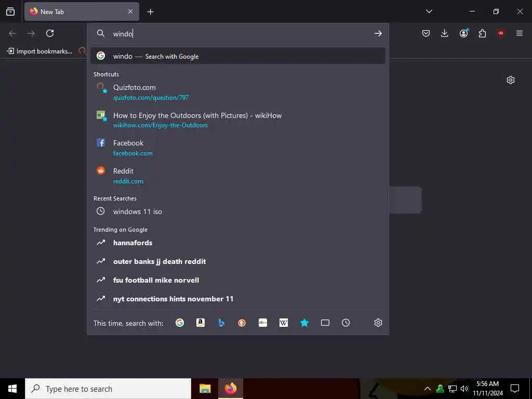This screenshot has width=532, height=399.
Task: Open the volume speaker icon
Action: 464,389
